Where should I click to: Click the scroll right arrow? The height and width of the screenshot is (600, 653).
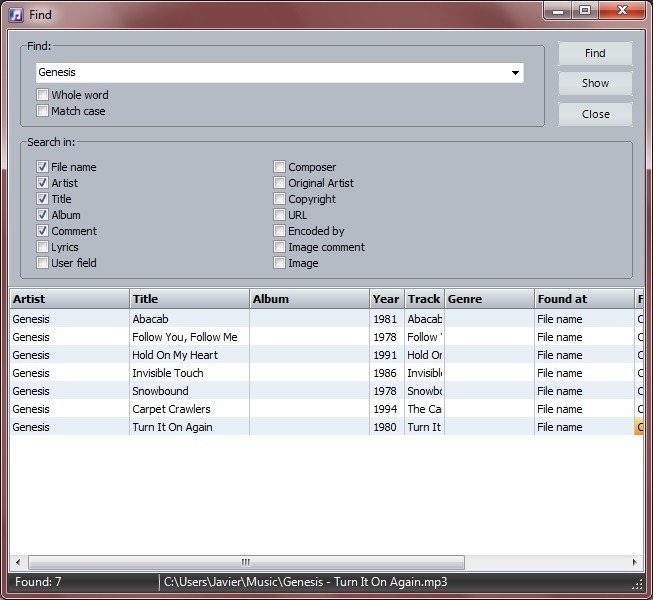click(635, 563)
